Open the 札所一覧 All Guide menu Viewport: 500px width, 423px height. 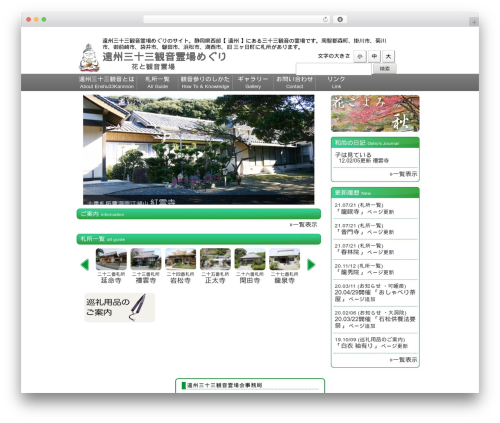coord(157,82)
